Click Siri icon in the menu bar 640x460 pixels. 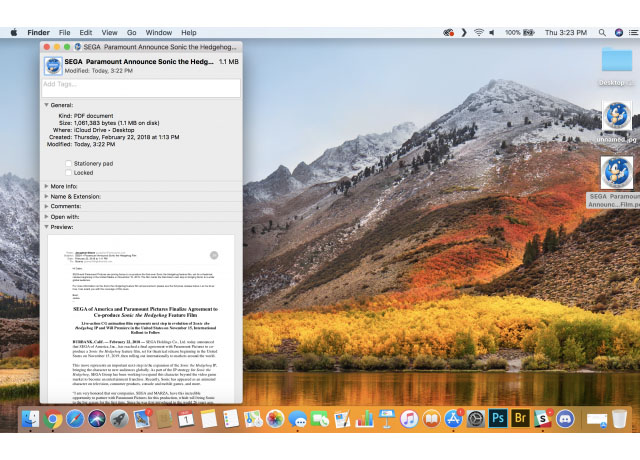coord(619,33)
